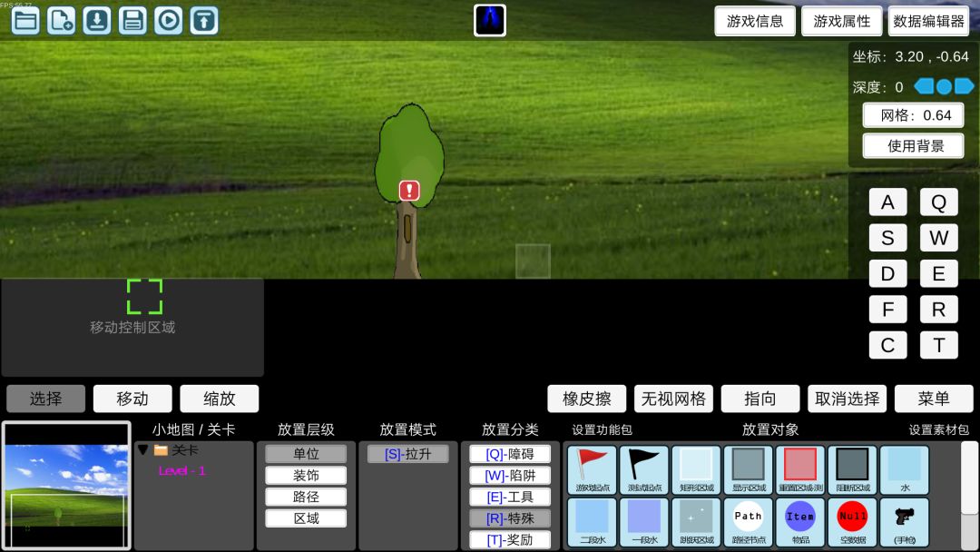980x552 pixels.
Task: Choose the Path 路径节点 object
Action: [x=748, y=522]
